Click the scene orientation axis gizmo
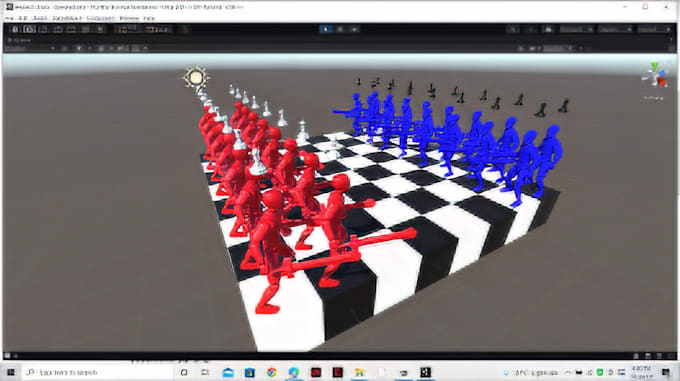680x381 pixels. point(654,76)
